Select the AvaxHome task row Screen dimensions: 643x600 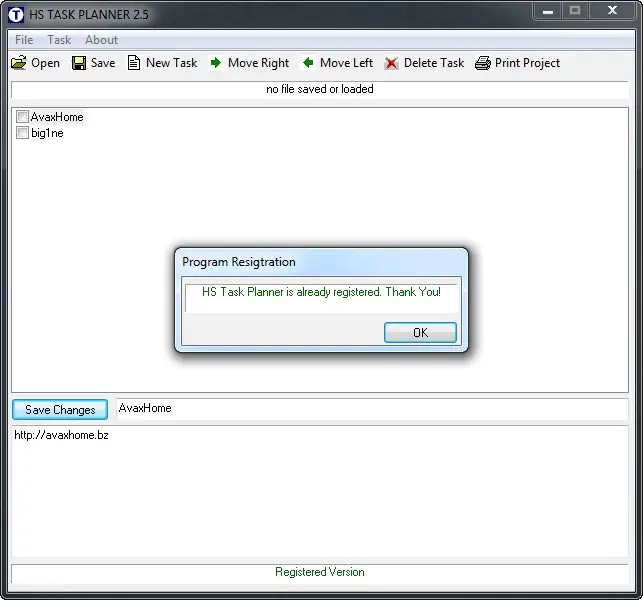[x=57, y=117]
